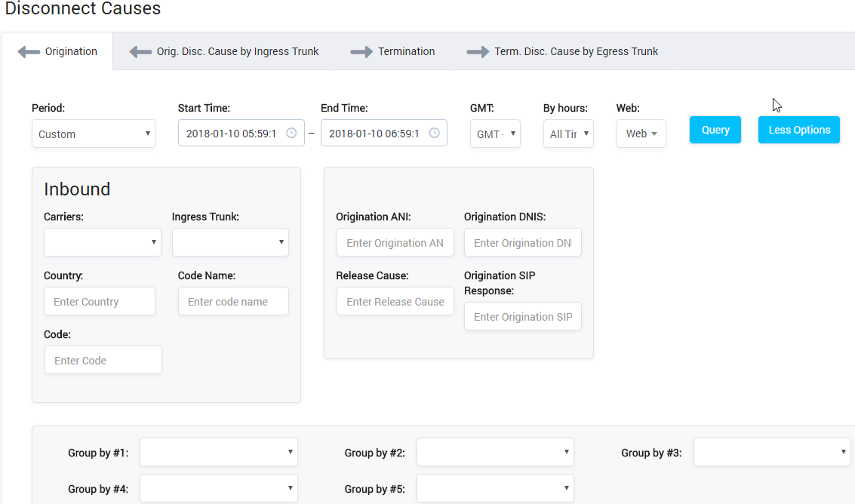Open Orig. Disc. Cause by Ingress Trunk tab
Screen dimensions: 855x504
(224, 51)
